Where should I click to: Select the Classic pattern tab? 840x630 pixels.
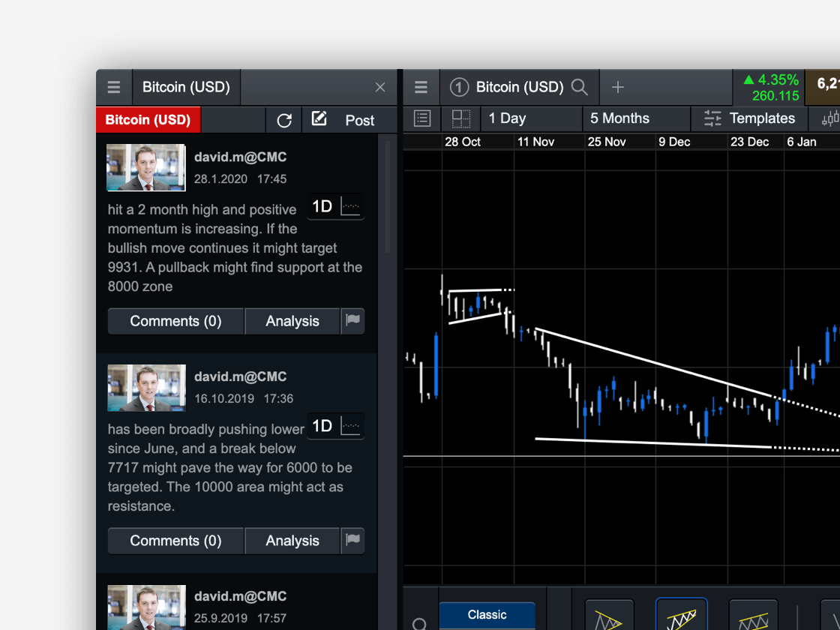pyautogui.click(x=487, y=614)
